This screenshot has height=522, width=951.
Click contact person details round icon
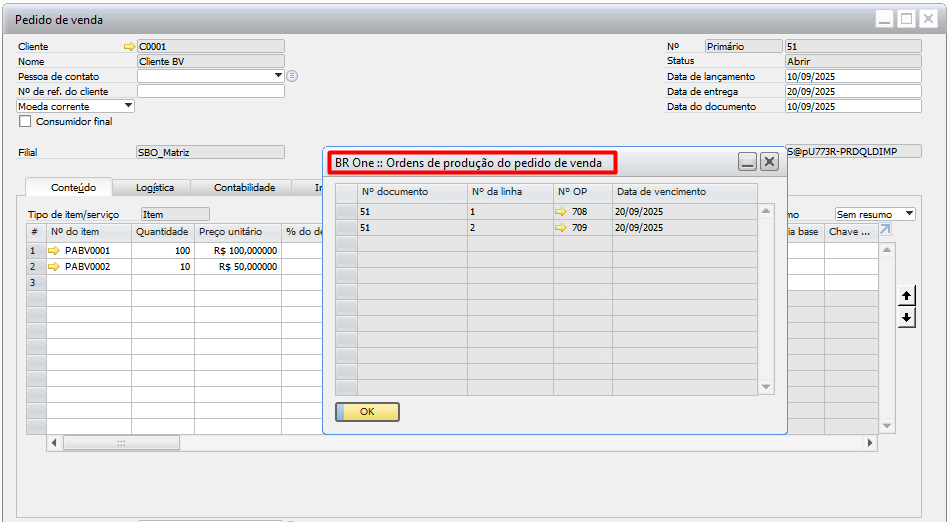click(x=292, y=76)
